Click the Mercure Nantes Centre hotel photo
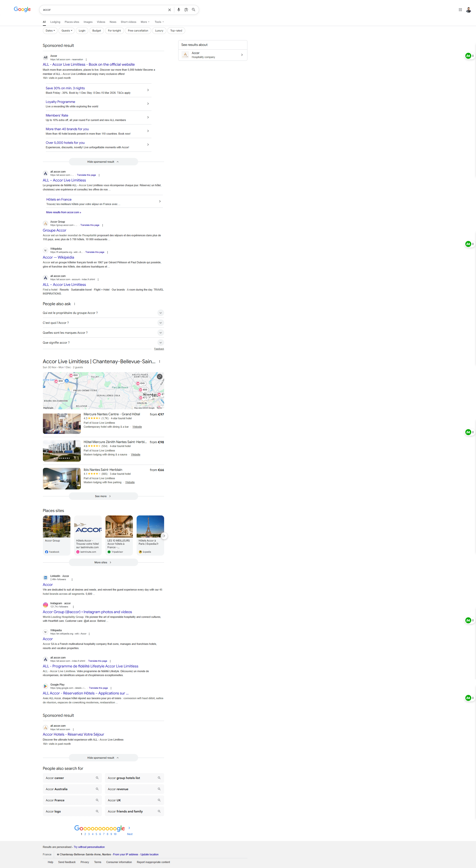 click(62, 423)
